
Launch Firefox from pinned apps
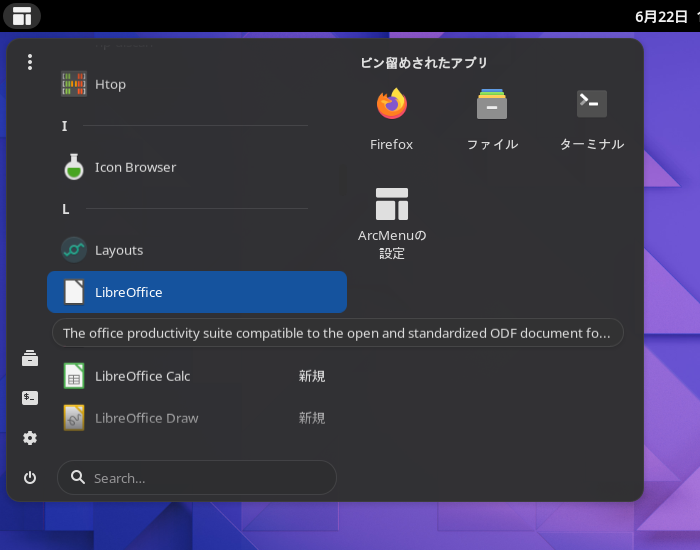[392, 104]
